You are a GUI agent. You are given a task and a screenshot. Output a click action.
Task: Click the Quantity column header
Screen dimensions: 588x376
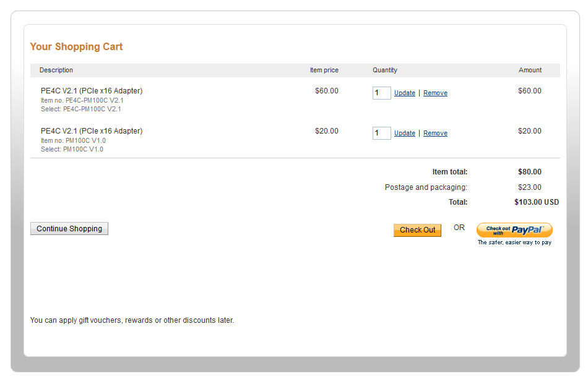[x=385, y=70]
